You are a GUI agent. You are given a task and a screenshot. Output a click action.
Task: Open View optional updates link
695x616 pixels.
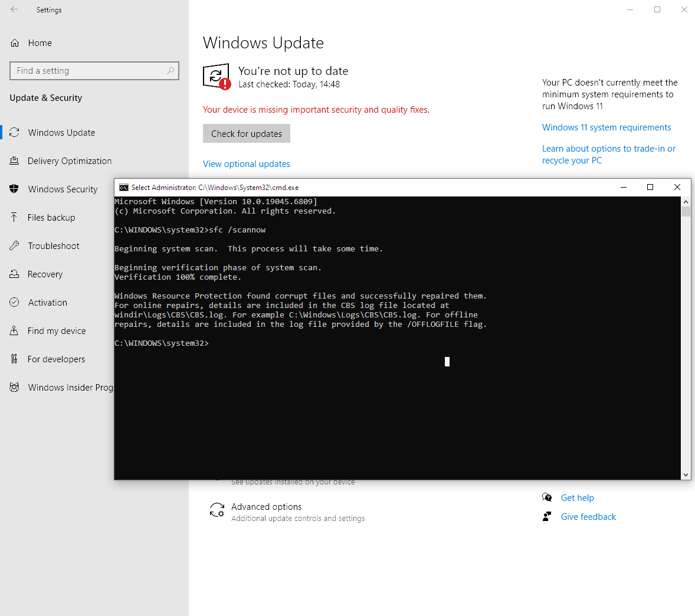coord(247,164)
